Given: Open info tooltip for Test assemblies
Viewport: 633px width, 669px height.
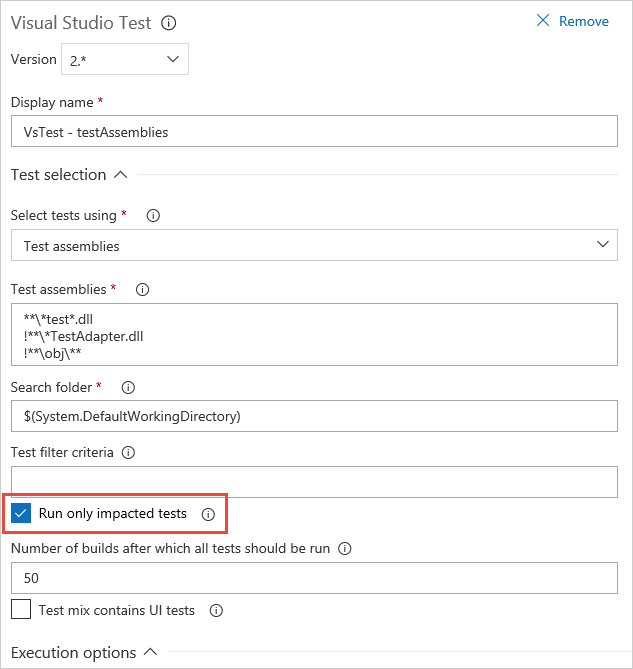Looking at the screenshot, I should [x=142, y=290].
